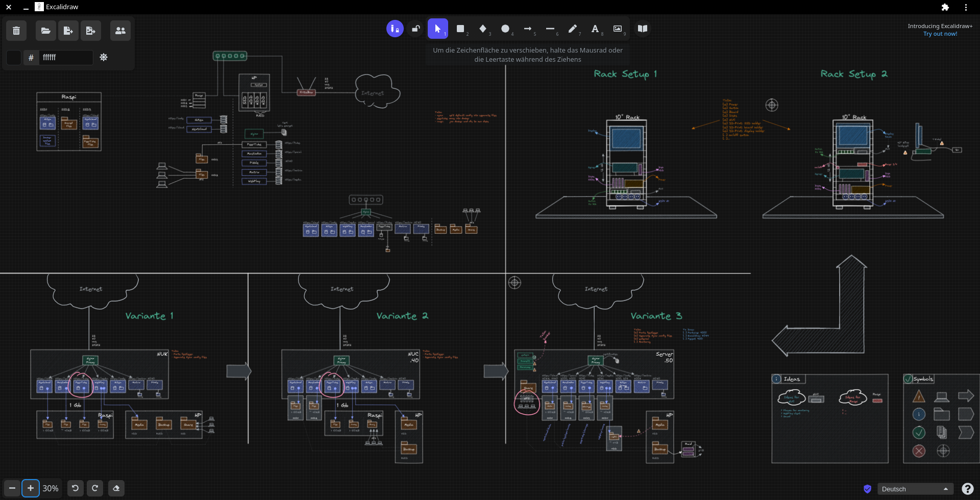Start a live collaboration session

(x=120, y=31)
